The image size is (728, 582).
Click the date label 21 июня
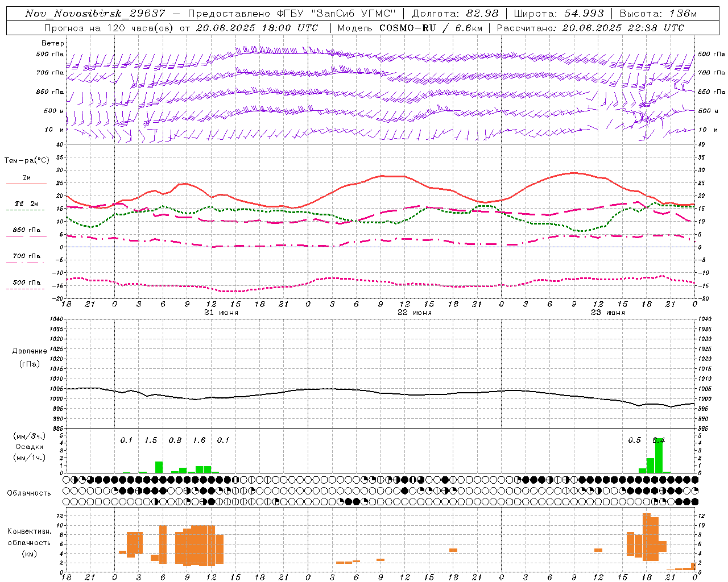[221, 313]
